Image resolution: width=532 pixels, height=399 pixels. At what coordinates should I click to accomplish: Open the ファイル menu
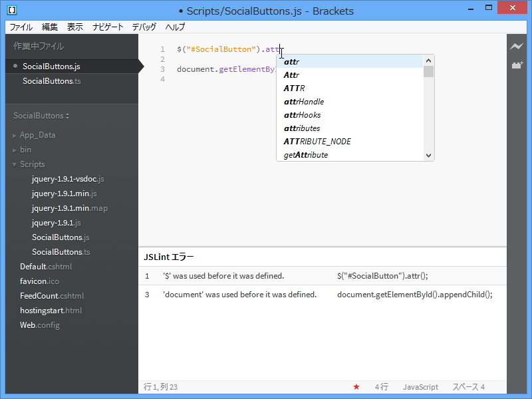pyautogui.click(x=21, y=27)
